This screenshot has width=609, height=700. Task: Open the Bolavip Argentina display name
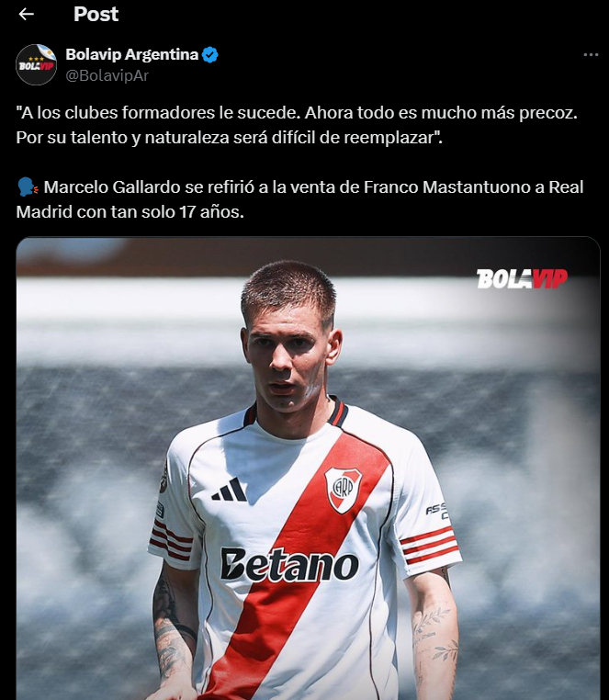(x=131, y=54)
